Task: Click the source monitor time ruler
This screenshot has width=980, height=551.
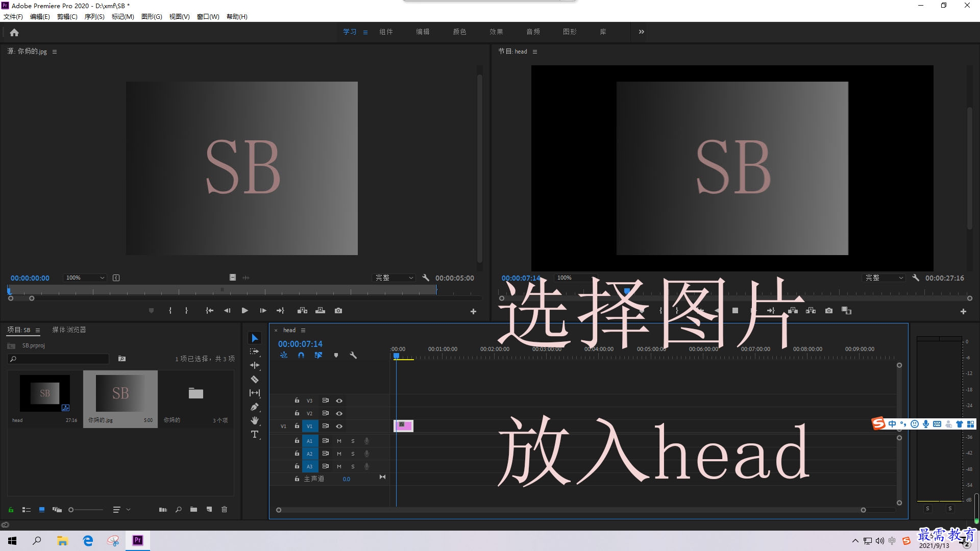Action: point(223,291)
